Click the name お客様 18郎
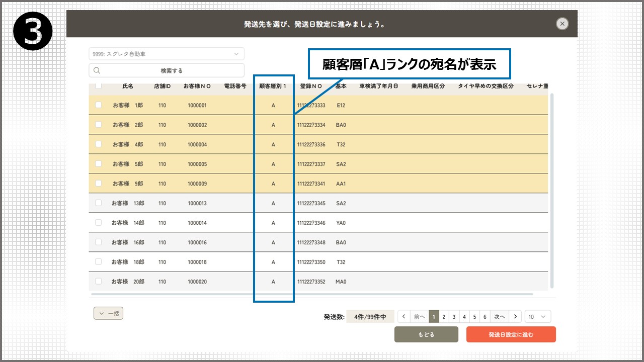644x362 pixels. [128, 262]
